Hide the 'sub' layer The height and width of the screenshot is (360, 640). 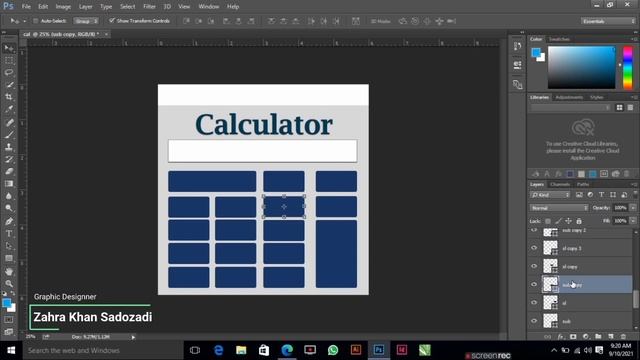(x=534, y=321)
